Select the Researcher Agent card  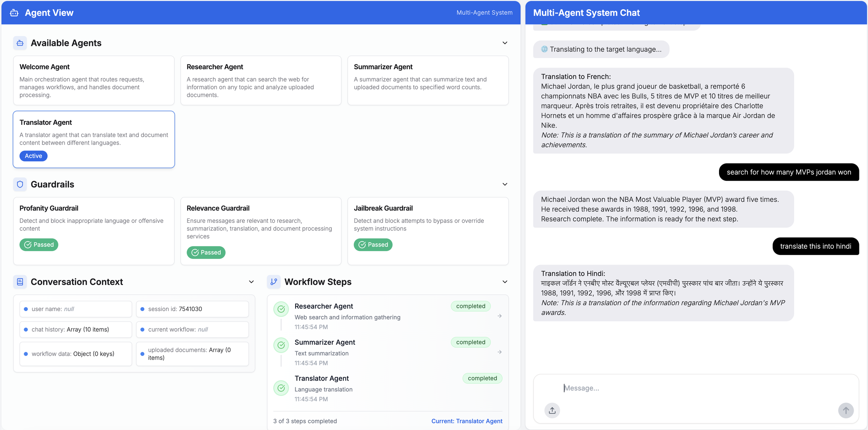click(261, 80)
